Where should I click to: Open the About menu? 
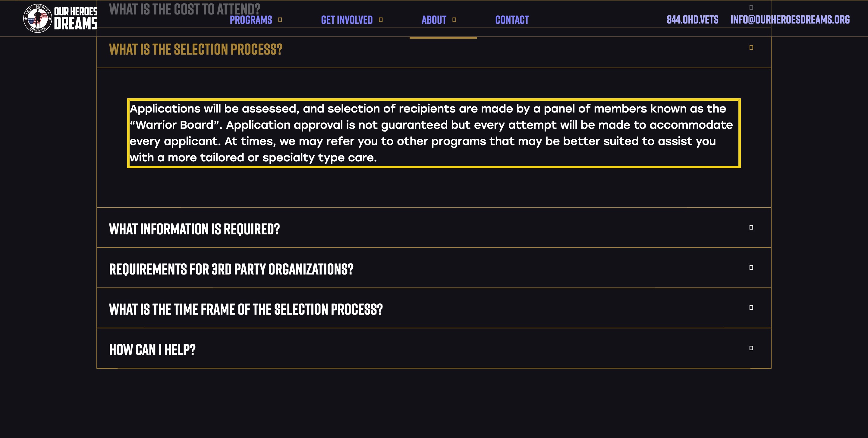(x=434, y=20)
